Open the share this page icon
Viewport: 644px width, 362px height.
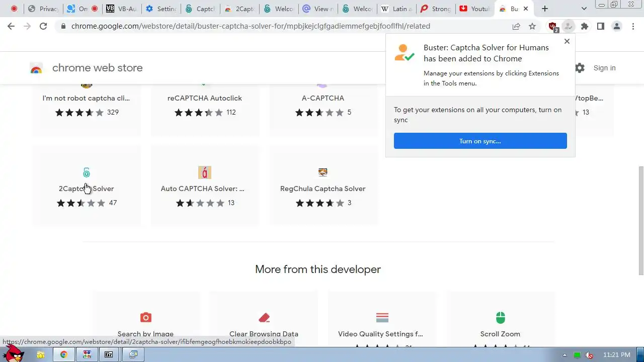[x=516, y=26]
